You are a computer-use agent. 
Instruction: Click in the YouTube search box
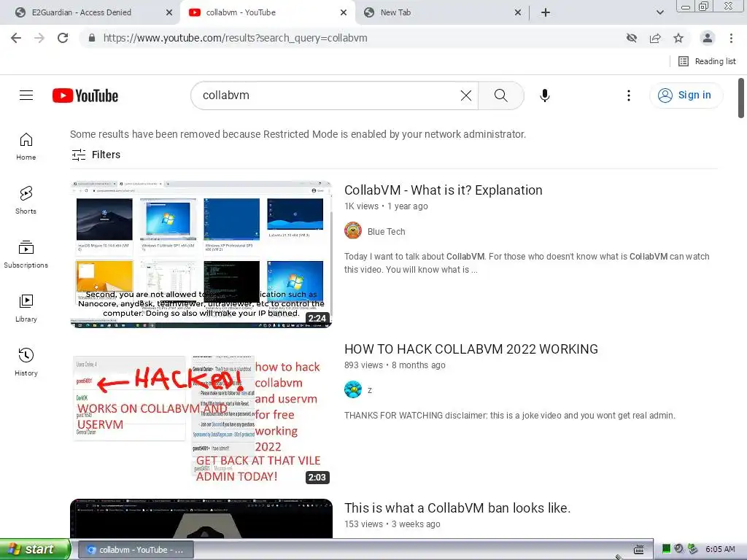[329, 96]
